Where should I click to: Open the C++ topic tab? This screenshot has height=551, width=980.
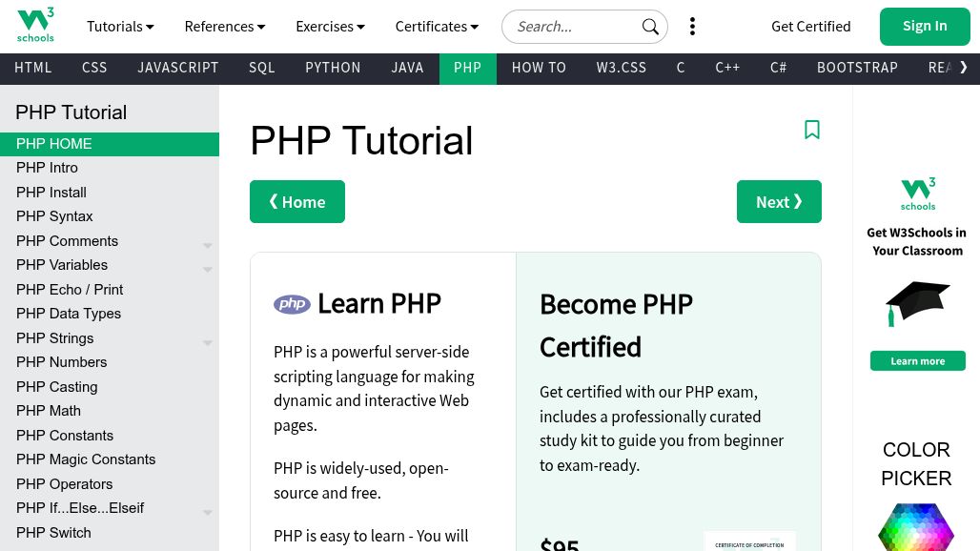pyautogui.click(x=727, y=68)
